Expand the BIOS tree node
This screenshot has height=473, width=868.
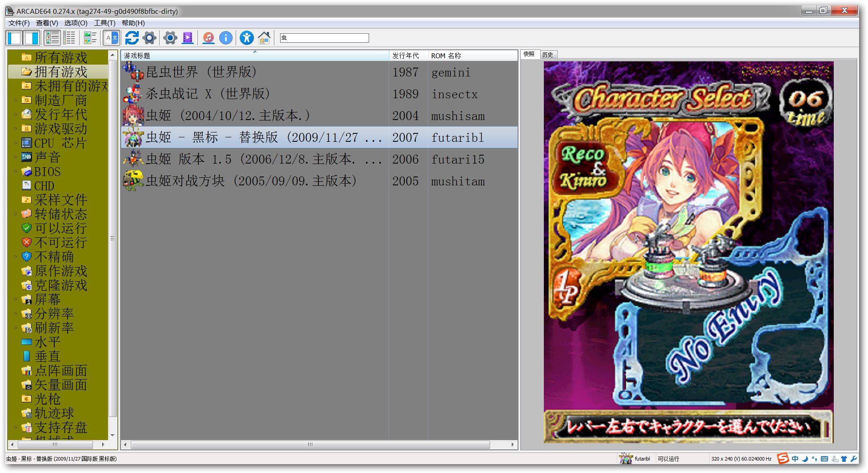coord(16,171)
